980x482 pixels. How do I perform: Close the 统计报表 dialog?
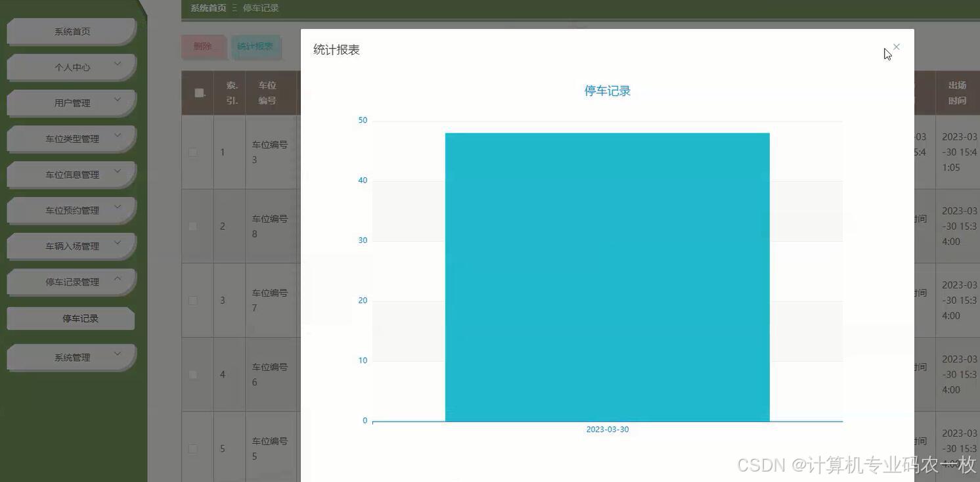pos(896,47)
